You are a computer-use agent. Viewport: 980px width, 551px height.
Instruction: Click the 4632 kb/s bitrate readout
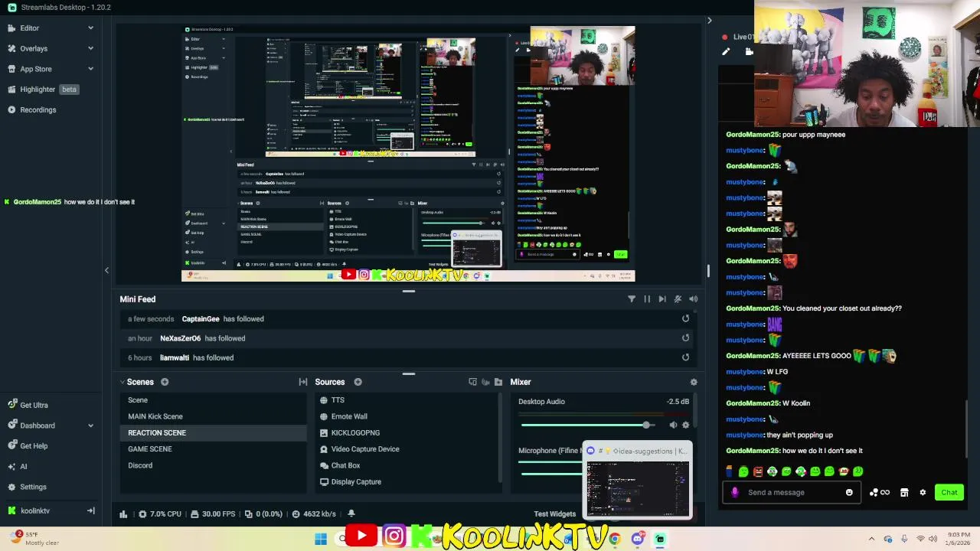[314, 514]
